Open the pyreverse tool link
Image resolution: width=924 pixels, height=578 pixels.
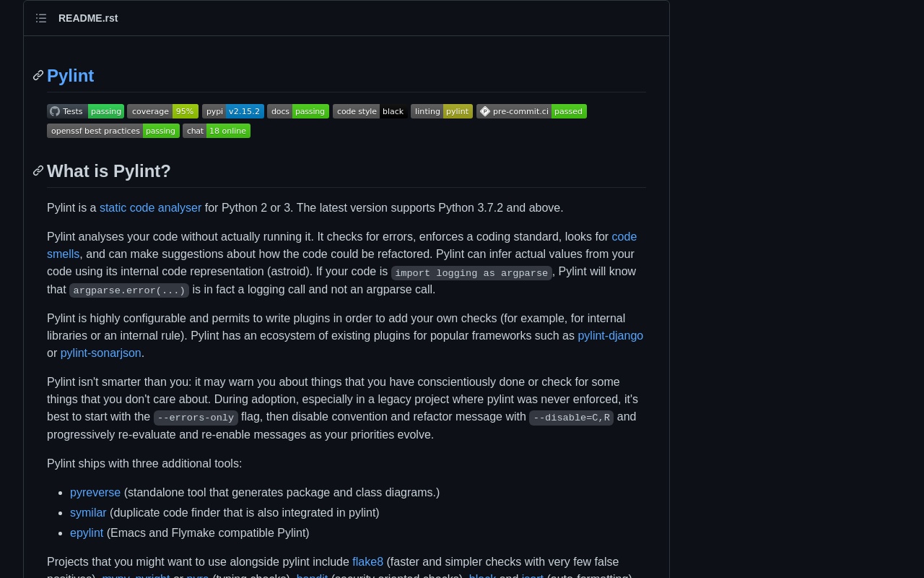(x=95, y=493)
